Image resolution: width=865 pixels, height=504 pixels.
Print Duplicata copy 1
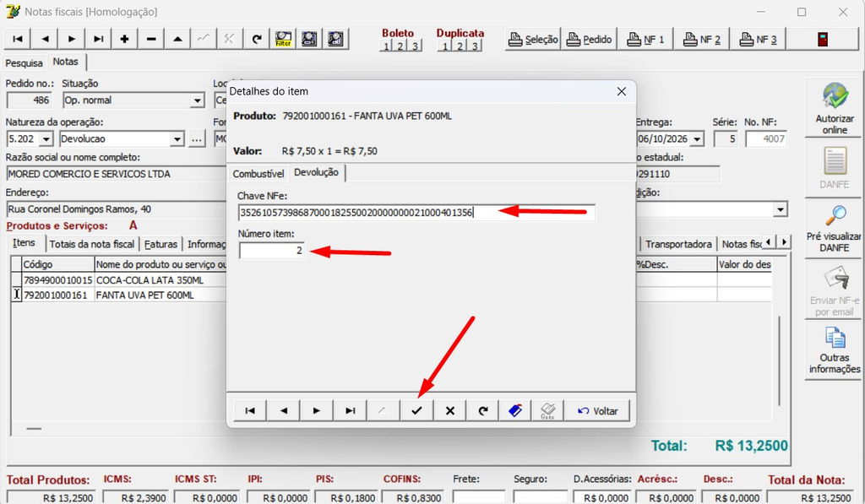coord(445,46)
